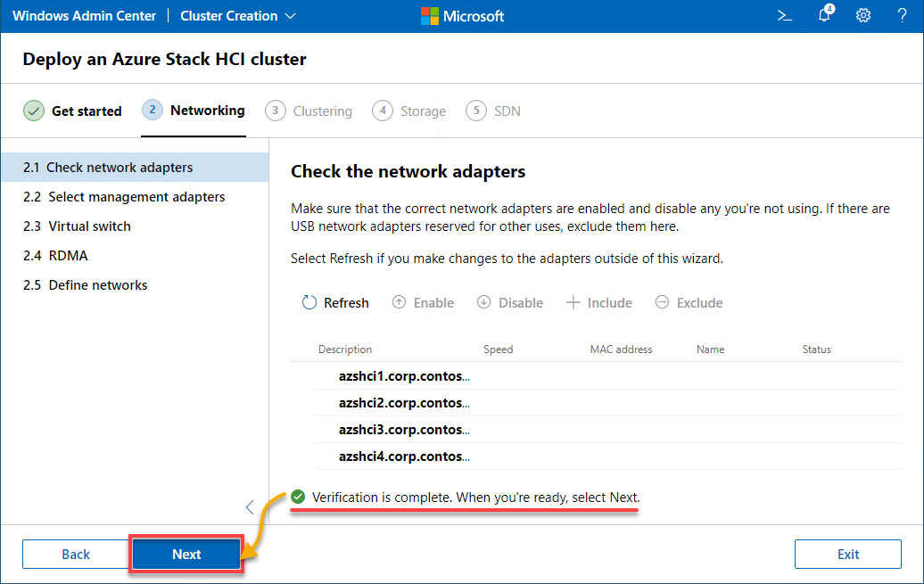Image resolution: width=924 pixels, height=584 pixels.
Task: Select the Networking step tab
Action: (194, 111)
